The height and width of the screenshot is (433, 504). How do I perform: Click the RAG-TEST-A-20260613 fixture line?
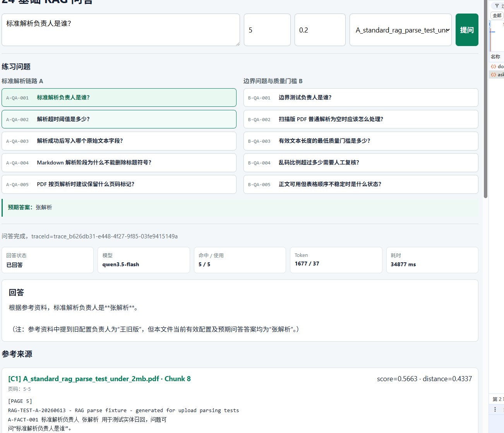point(123,410)
